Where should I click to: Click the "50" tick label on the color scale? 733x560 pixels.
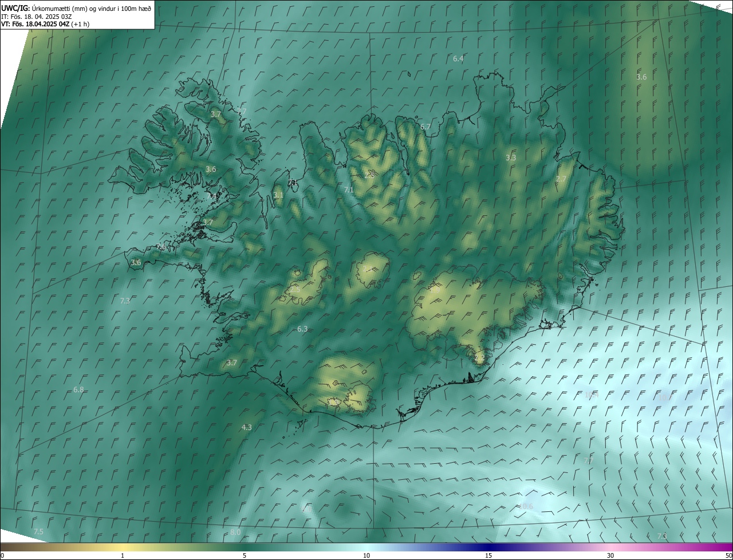tap(728, 555)
